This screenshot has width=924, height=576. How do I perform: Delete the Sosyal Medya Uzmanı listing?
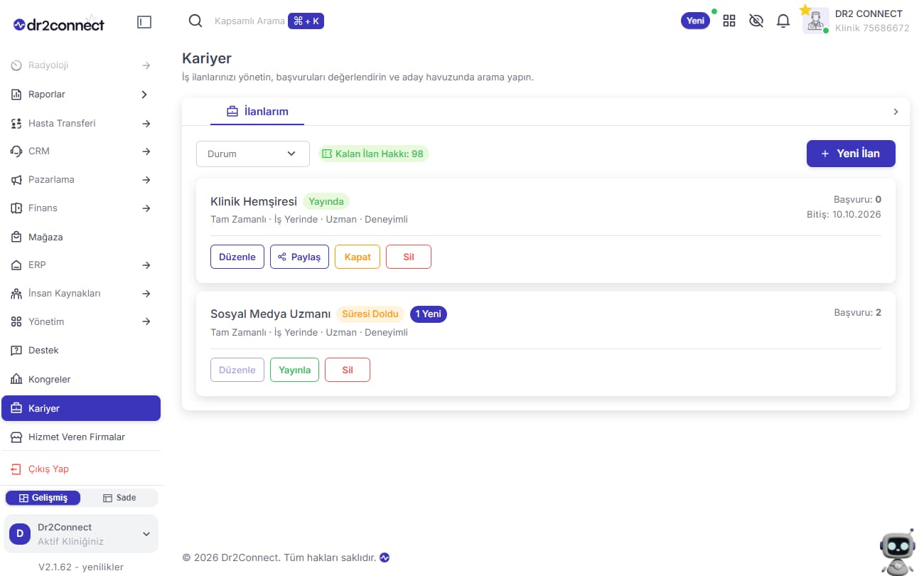348,370
